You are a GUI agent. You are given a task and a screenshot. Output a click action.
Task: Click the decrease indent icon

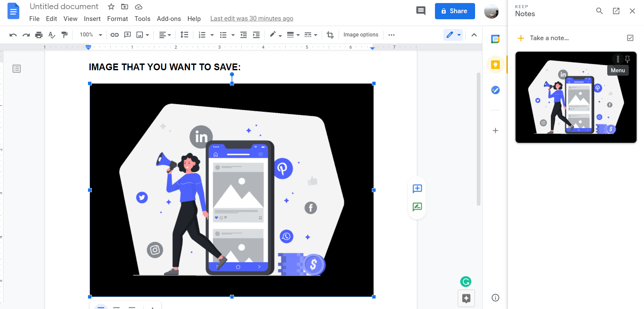tap(243, 35)
